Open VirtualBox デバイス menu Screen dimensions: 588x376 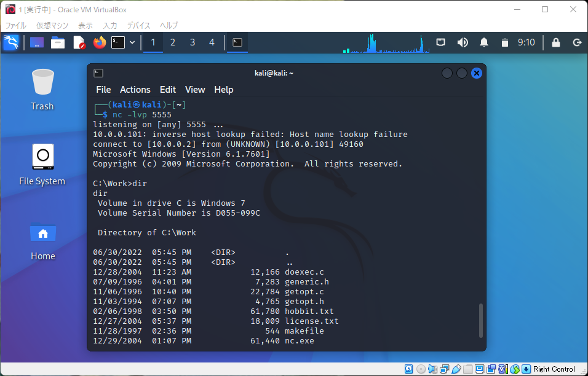(x=138, y=25)
